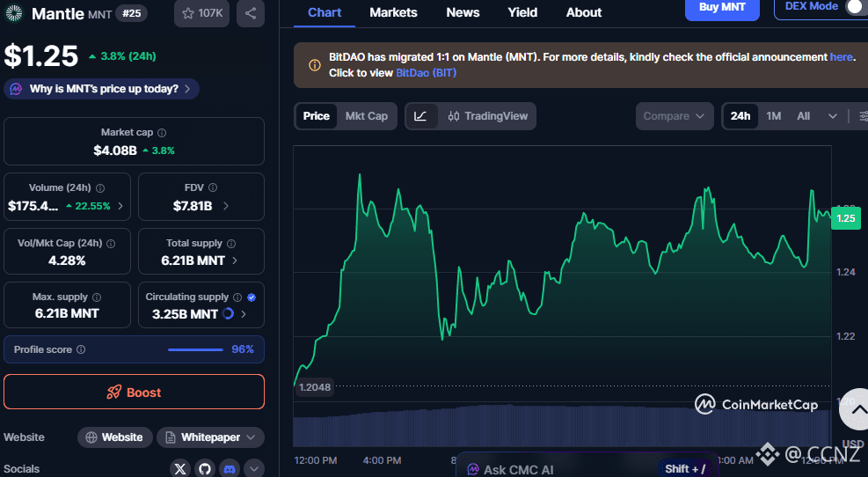The image size is (868, 477).
Task: Click the scroll-to-top arrow button
Action: [x=855, y=408]
